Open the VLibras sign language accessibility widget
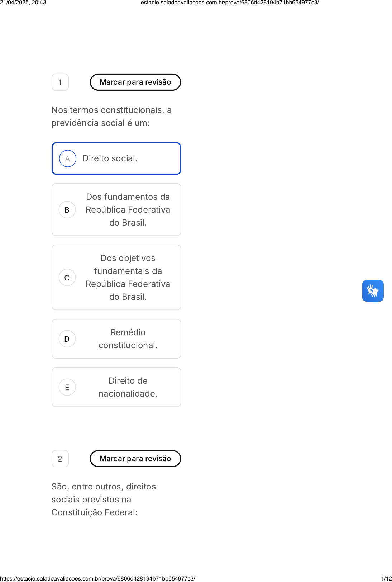Viewport: 392px width, 582px height. click(x=373, y=291)
